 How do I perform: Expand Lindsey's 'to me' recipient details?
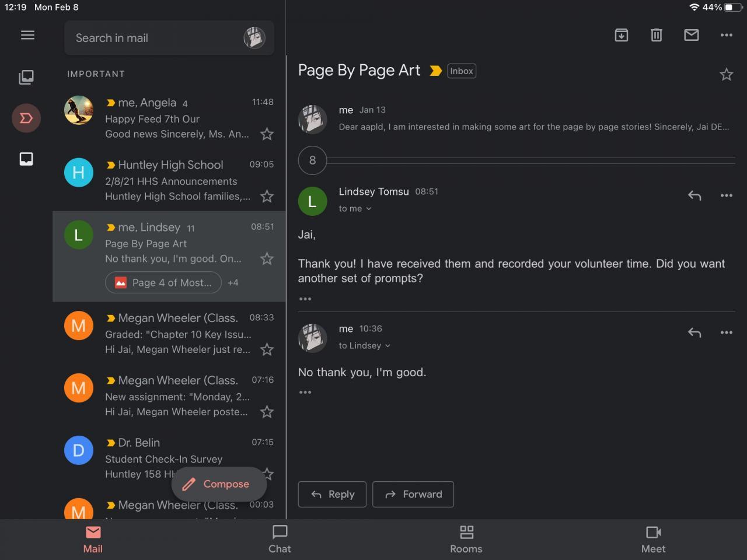(x=355, y=208)
